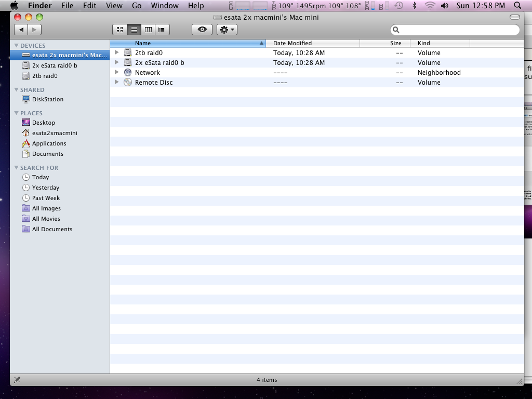Open DiskStation shared computer in sidebar

pyautogui.click(x=60, y=99)
